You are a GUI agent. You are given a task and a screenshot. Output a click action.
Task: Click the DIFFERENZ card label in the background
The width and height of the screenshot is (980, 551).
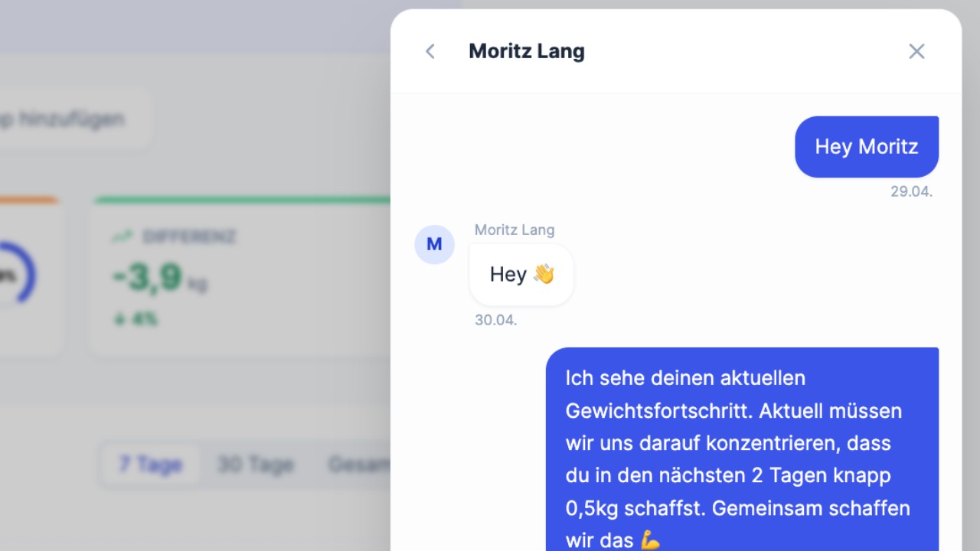(190, 237)
